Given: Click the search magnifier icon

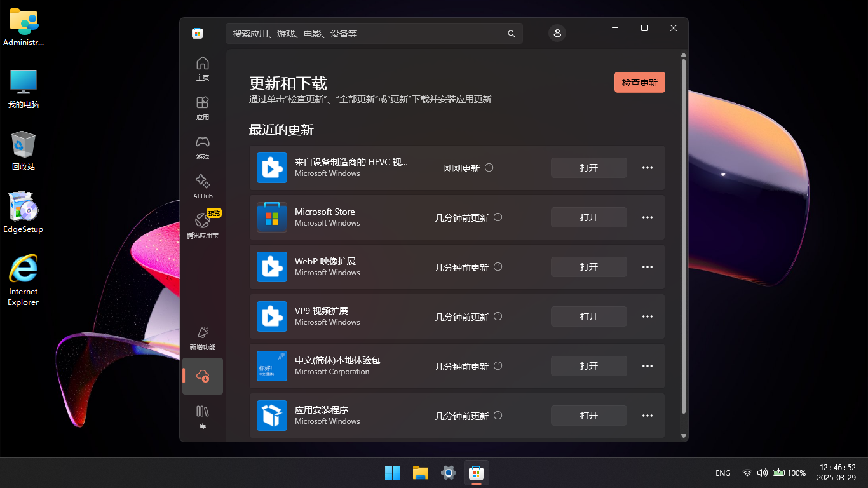Looking at the screenshot, I should click(512, 34).
